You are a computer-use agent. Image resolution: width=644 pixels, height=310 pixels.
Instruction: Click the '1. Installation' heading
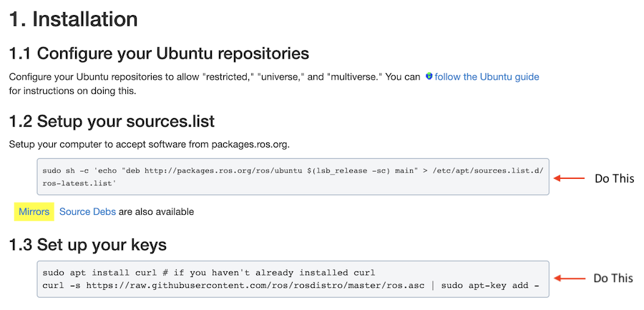point(73,19)
